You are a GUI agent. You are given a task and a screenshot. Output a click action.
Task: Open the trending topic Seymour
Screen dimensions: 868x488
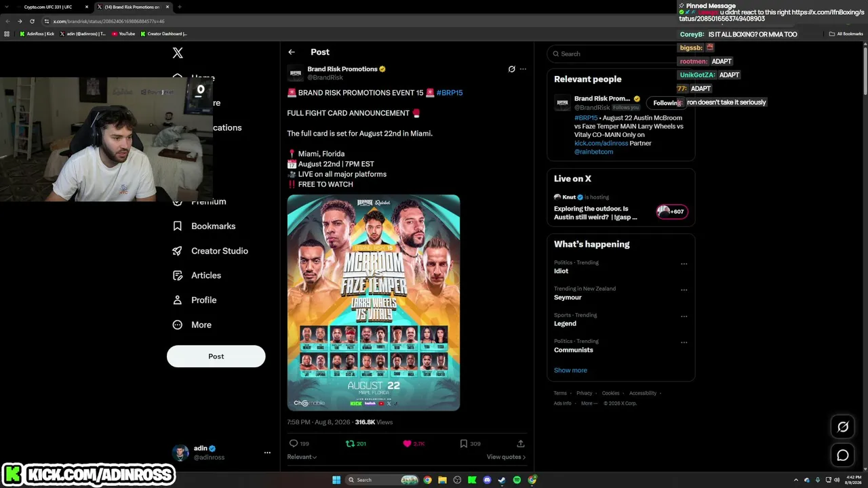point(568,298)
